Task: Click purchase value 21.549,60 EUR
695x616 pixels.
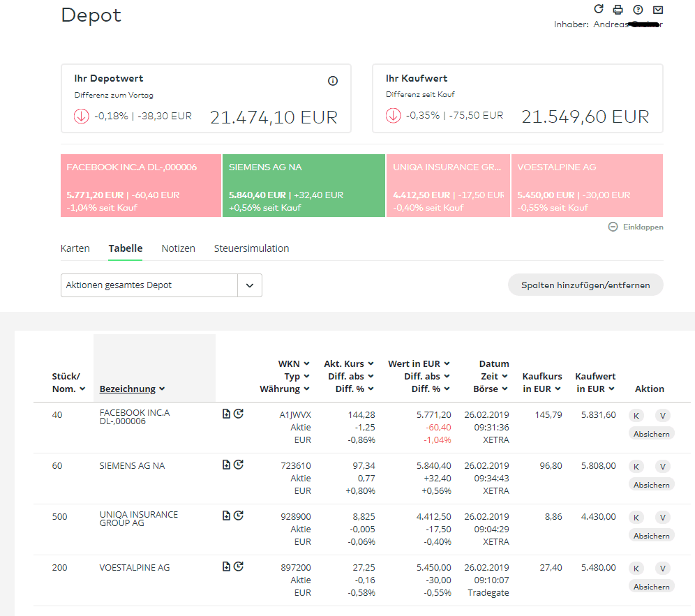Action: [x=585, y=117]
